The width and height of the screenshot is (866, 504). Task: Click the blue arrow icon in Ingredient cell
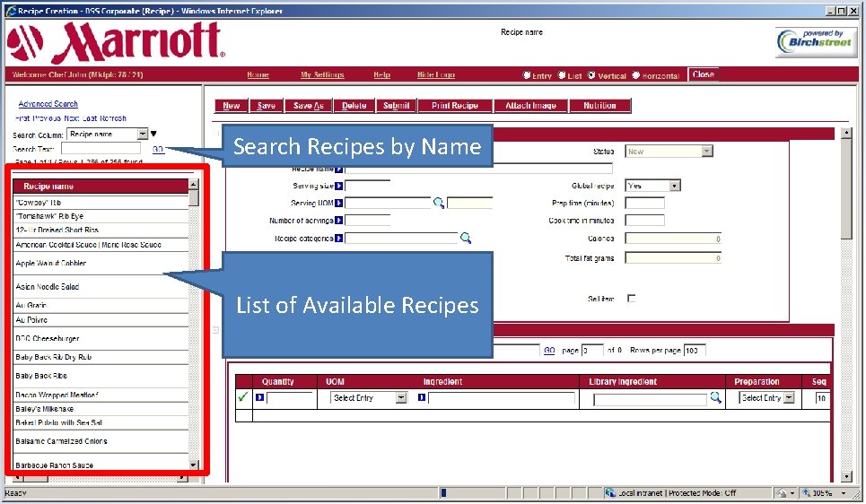422,397
